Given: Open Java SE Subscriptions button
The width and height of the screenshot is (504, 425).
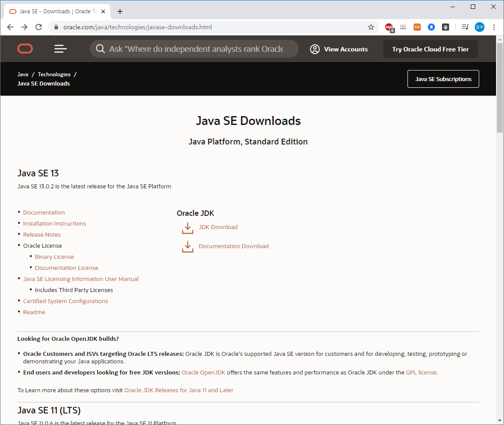Looking at the screenshot, I should (x=443, y=79).
